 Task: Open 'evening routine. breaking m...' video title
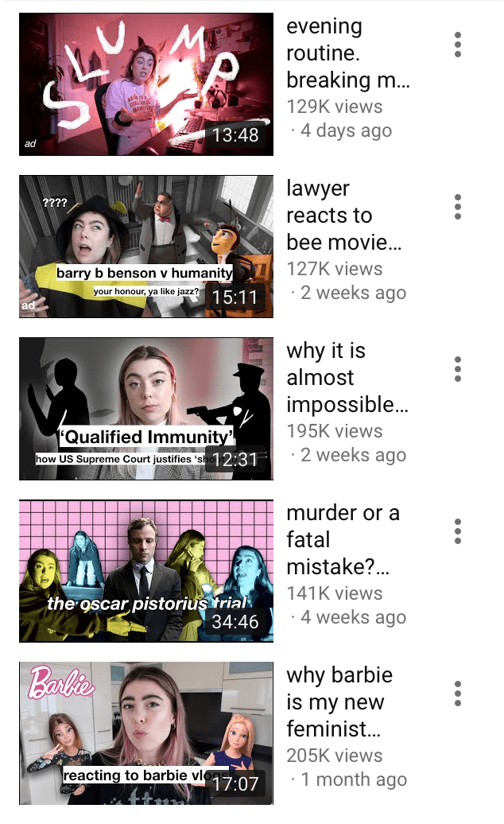coord(348,53)
